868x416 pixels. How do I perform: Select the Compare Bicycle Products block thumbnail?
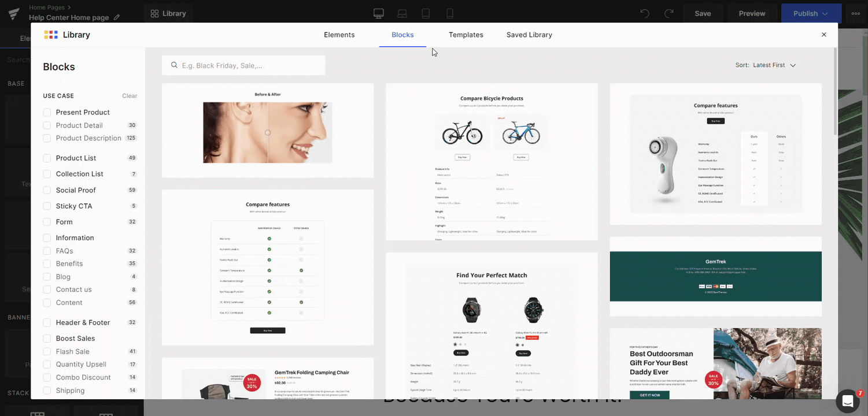pos(492,162)
